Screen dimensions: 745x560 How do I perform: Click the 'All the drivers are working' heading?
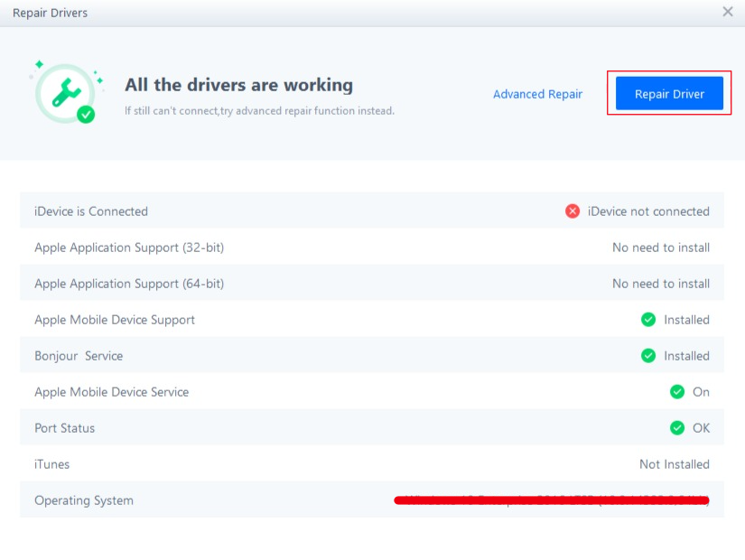point(238,85)
